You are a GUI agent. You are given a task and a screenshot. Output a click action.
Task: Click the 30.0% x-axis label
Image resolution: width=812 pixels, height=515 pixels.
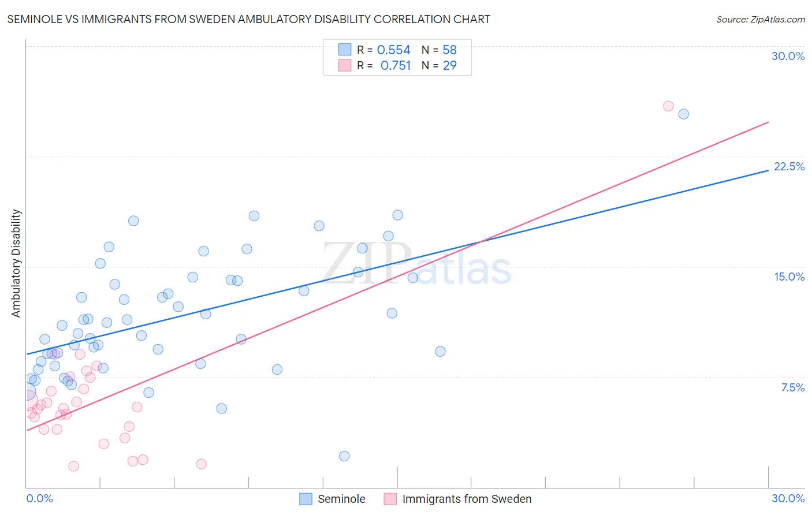788,498
